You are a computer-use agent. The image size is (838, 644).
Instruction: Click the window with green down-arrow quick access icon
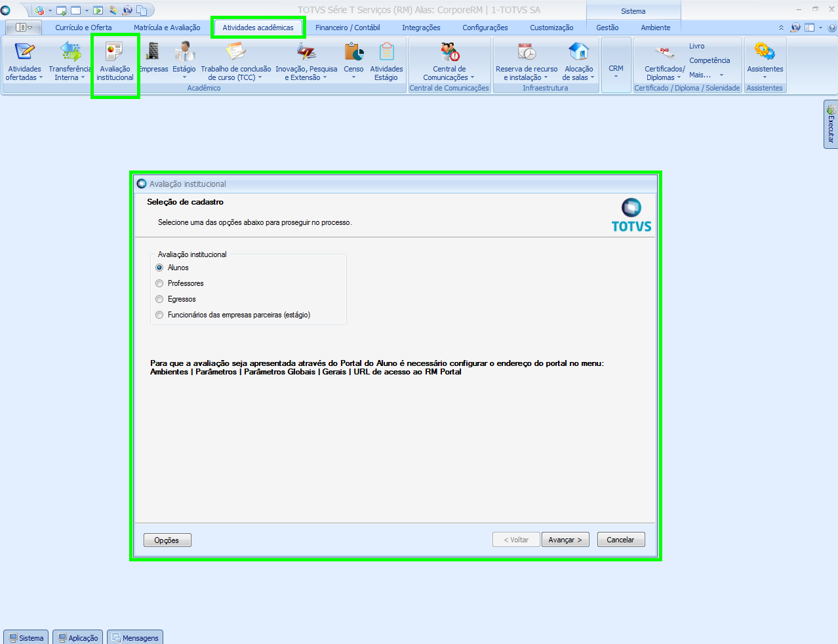tap(61, 10)
